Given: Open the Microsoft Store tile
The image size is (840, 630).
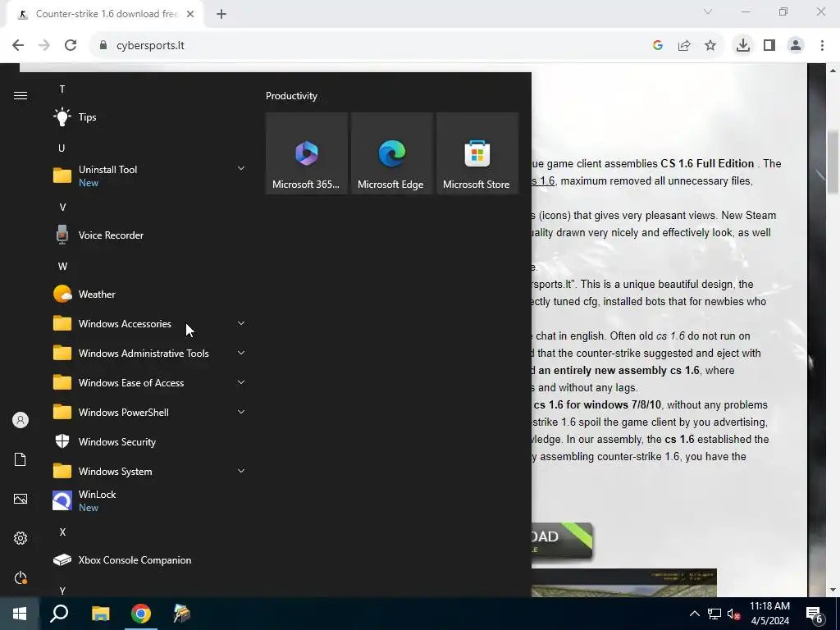Looking at the screenshot, I should [x=477, y=153].
